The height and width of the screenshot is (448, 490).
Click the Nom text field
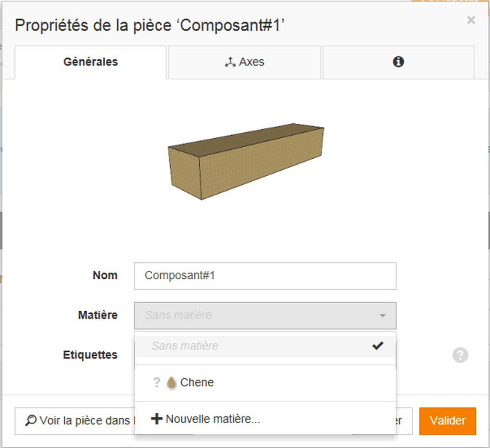(x=265, y=276)
